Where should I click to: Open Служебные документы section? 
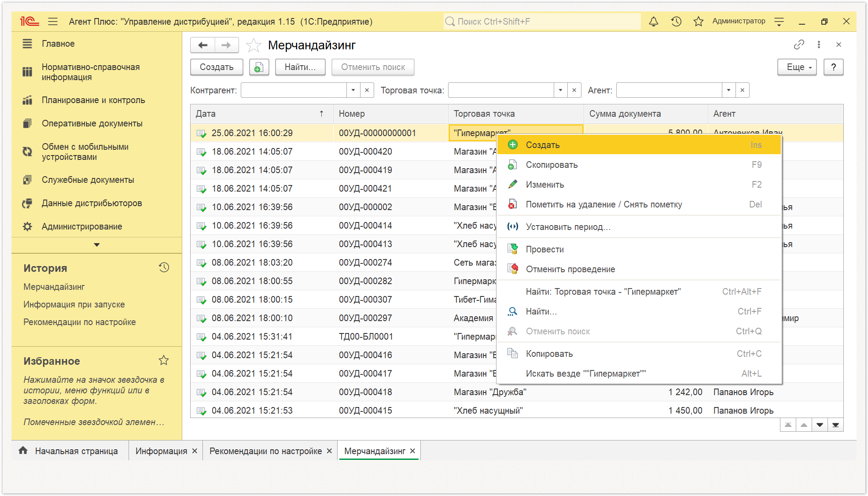[x=88, y=180]
